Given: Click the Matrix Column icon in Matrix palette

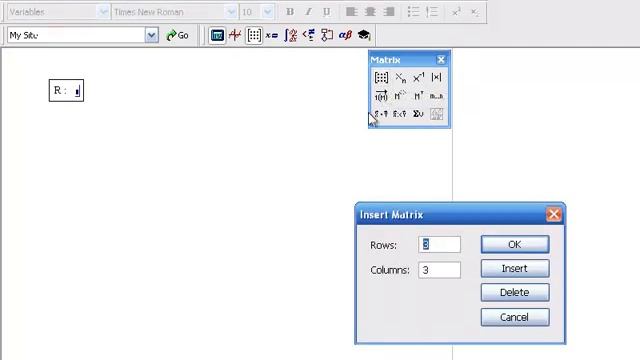Looking at the screenshot, I should click(400, 96).
